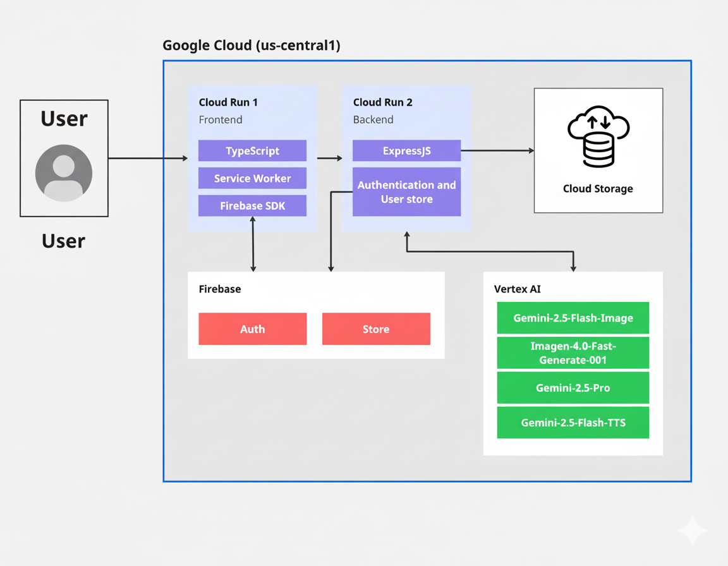Screen dimensions: 728x566
Task: Click the Cloud Run 1 heading
Action: coord(228,102)
